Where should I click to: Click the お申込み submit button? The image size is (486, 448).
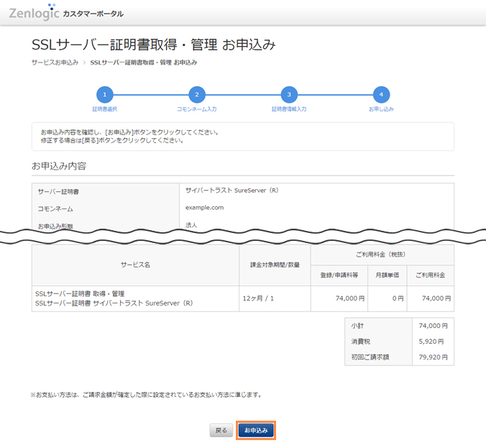tap(256, 430)
